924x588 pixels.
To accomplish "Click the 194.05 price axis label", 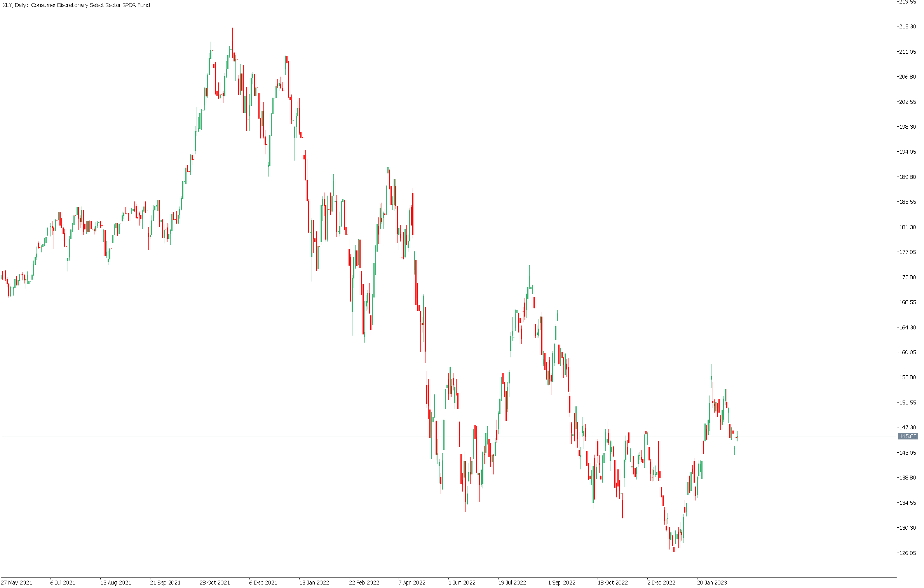I will tap(908, 152).
